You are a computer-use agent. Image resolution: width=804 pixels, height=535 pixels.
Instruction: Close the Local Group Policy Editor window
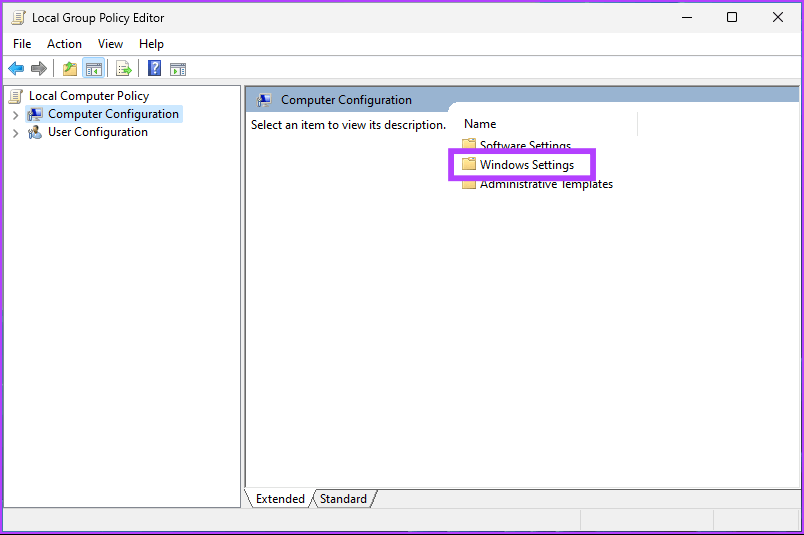(777, 17)
